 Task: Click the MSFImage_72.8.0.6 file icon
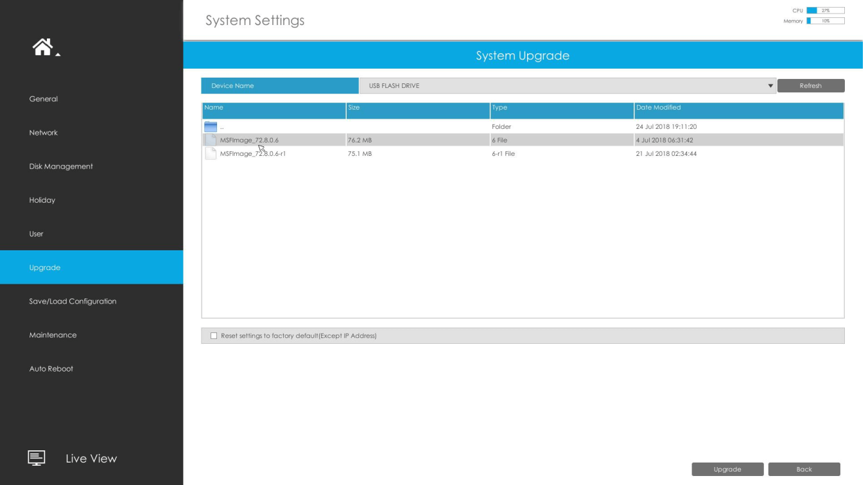[211, 140]
